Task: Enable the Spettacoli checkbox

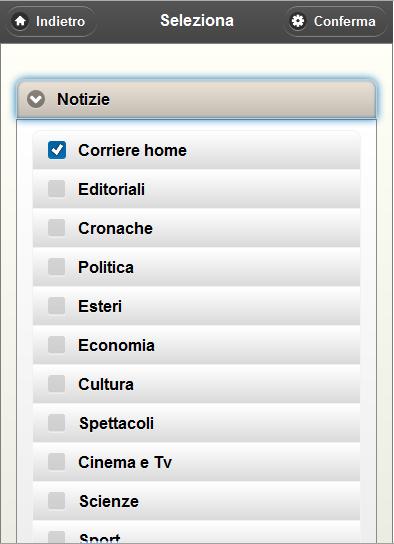Action: pos(57,423)
